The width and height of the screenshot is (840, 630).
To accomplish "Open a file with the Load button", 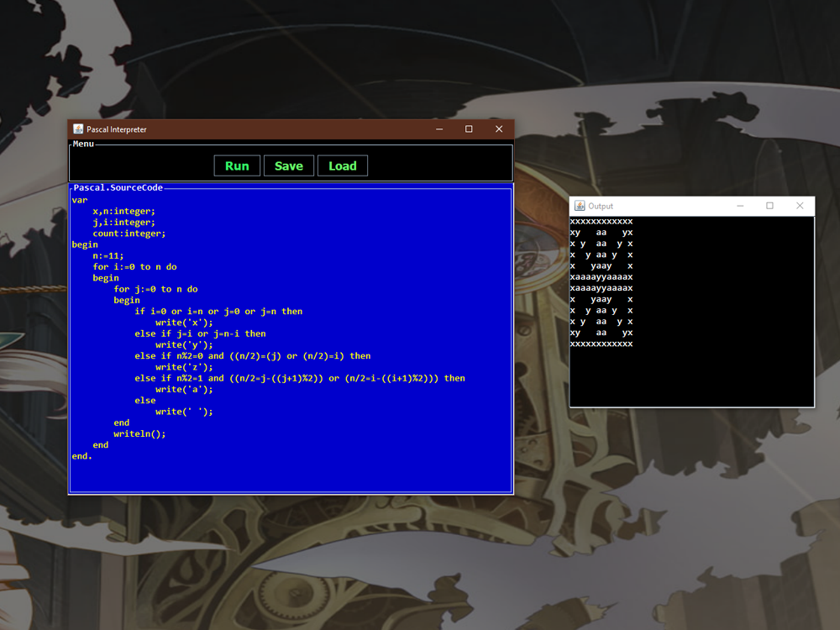I will [342, 165].
